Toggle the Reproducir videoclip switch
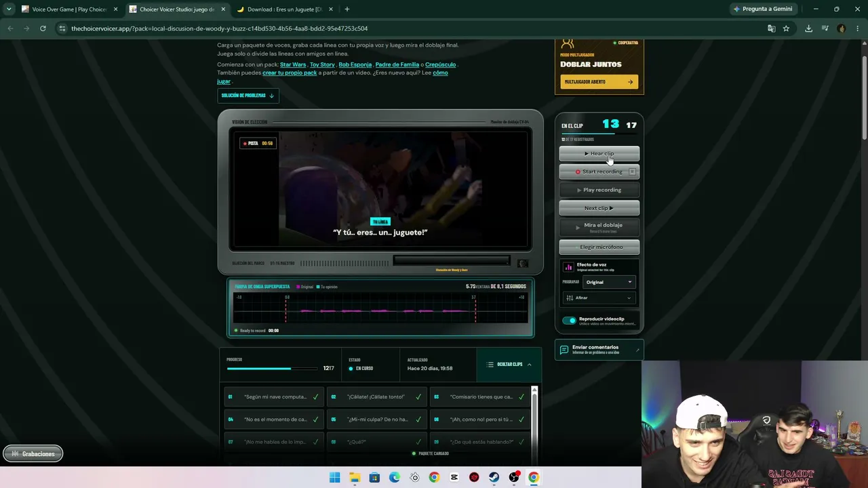 tap(569, 321)
